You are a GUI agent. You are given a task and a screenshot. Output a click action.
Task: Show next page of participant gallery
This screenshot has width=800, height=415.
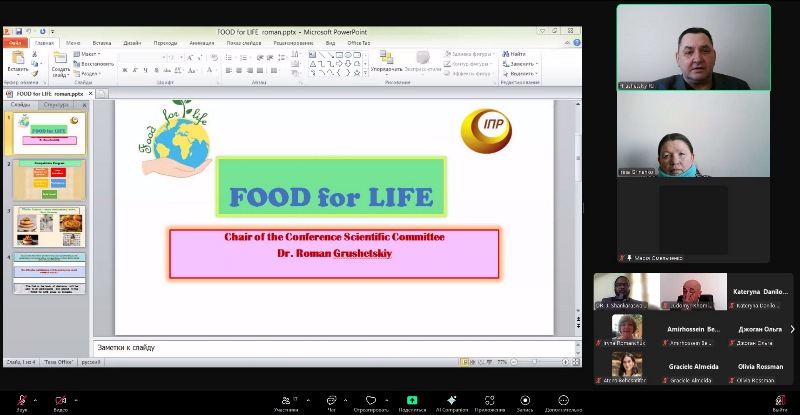pos(792,329)
